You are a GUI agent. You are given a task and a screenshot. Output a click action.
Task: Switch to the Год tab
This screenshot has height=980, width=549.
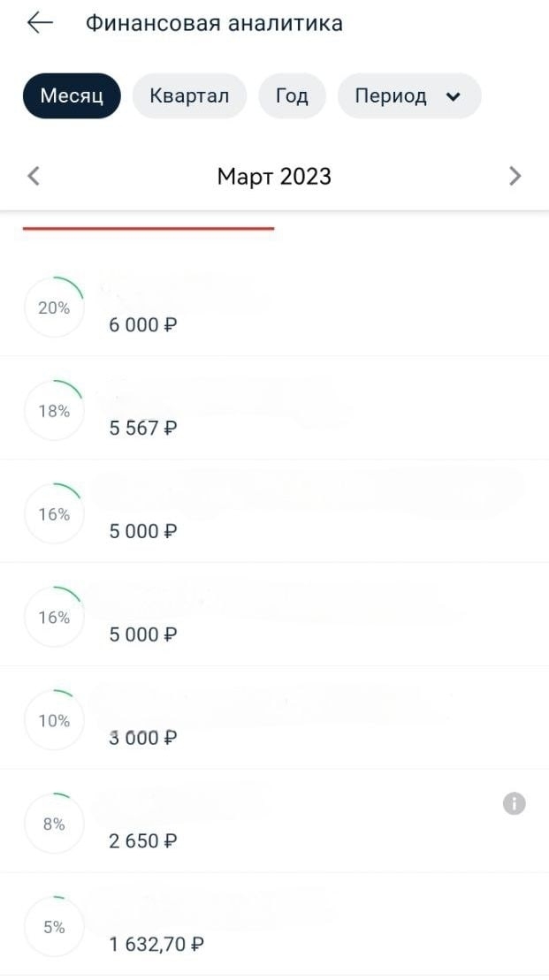[292, 95]
